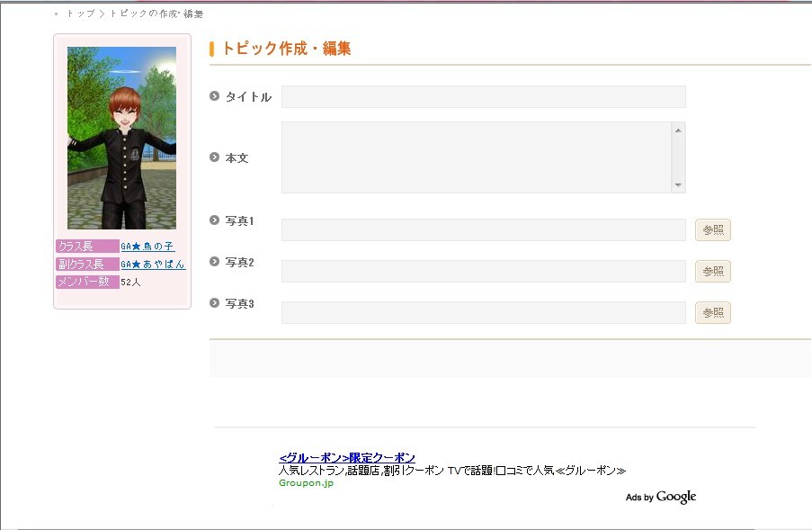Click the arrow icon next to 写真1
This screenshot has width=812, height=530.
(x=215, y=220)
